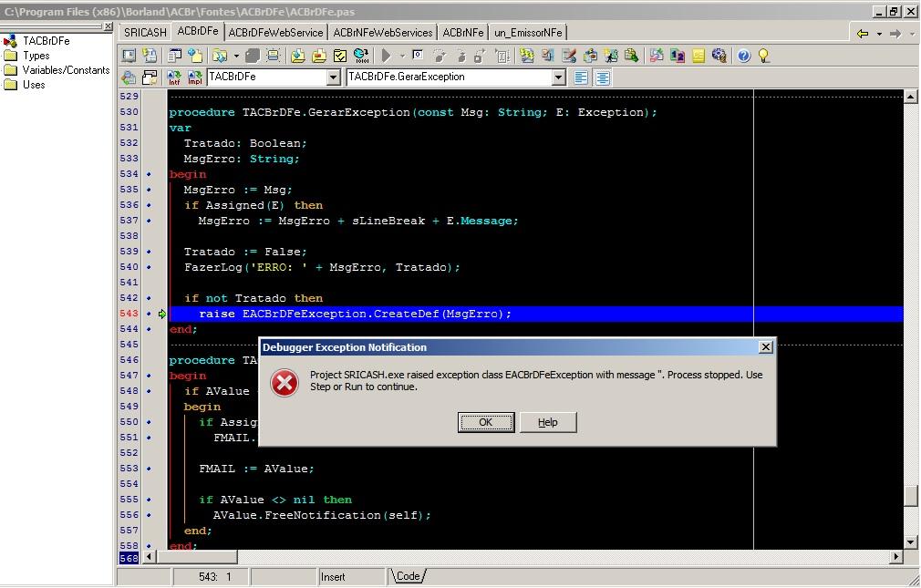The height and width of the screenshot is (588, 921).
Task: Click the yellow sticky note icon
Action: click(698, 56)
